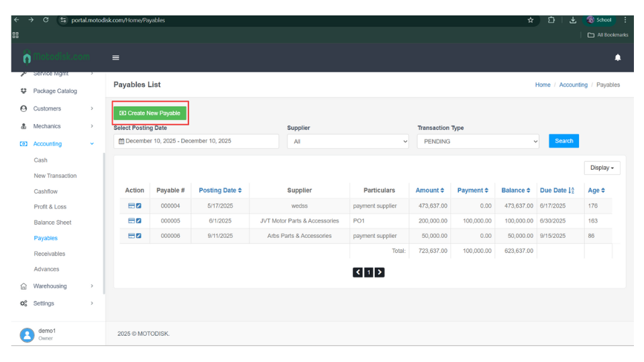This screenshot has width=644, height=362.
Task: Click the blue Search button
Action: coord(563,141)
